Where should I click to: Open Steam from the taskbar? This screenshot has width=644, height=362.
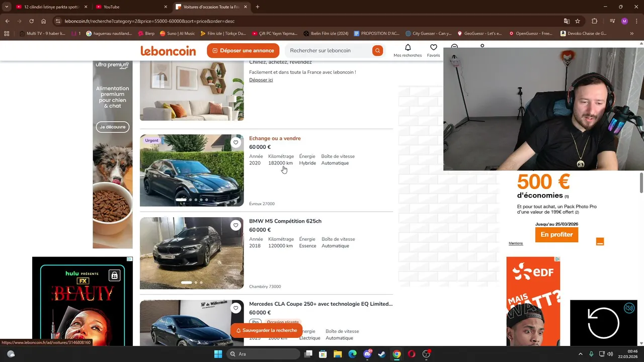[382, 354]
